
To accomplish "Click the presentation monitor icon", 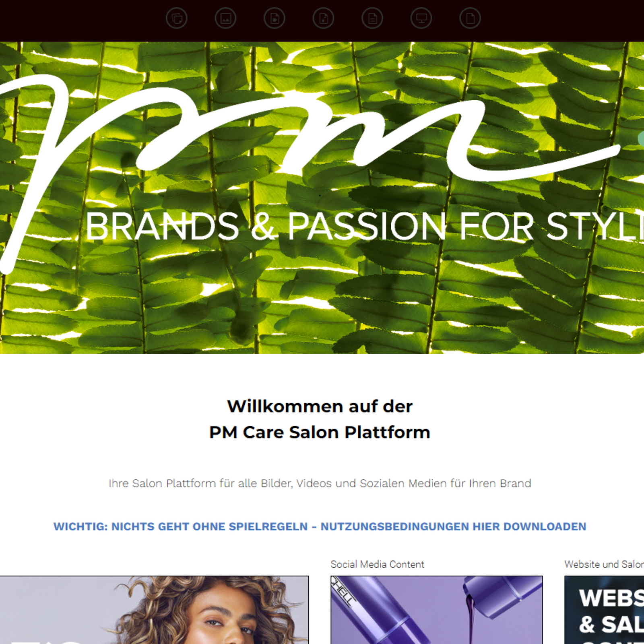I will [x=421, y=18].
